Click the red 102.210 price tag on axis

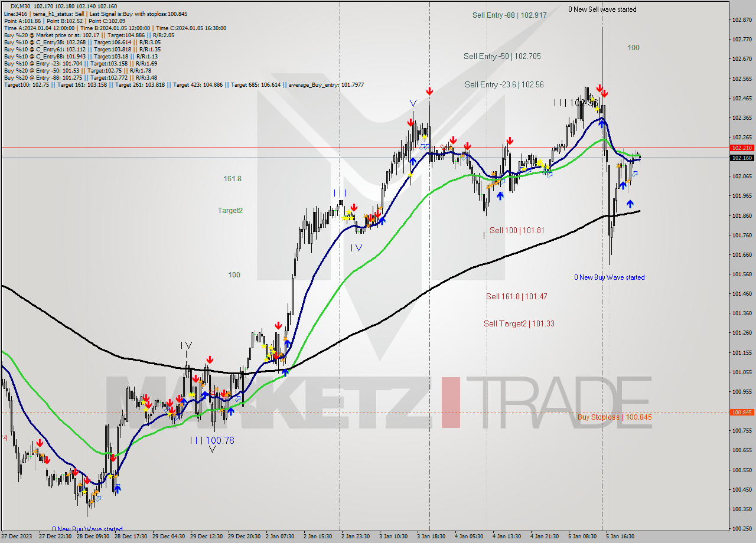(742, 148)
